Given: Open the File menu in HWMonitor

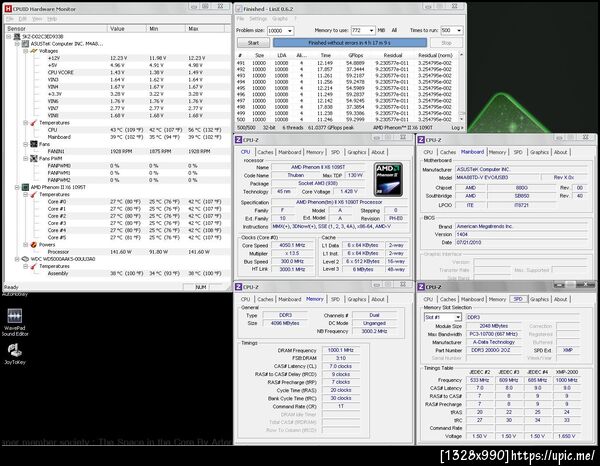Looking at the screenshot, I should 10,19.
